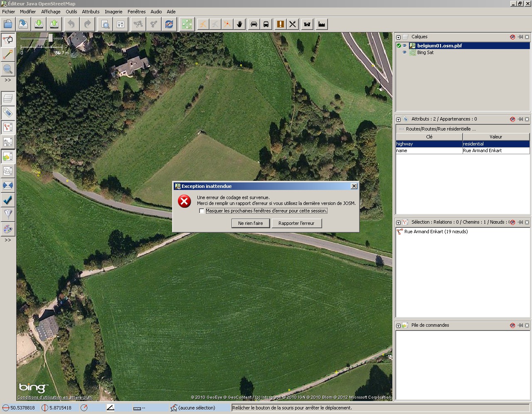The height and width of the screenshot is (414, 532).
Task: Hide the belgium01.osm.pbf layer via eye icon
Action: click(x=404, y=46)
